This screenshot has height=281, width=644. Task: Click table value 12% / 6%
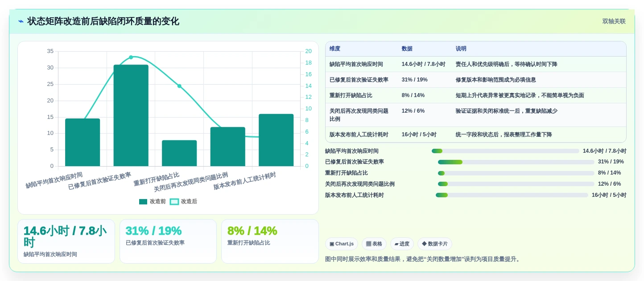click(413, 111)
